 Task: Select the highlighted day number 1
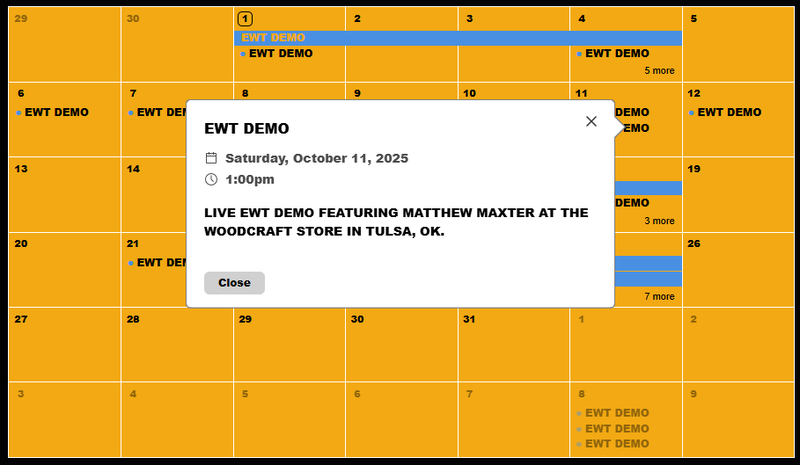[x=245, y=19]
